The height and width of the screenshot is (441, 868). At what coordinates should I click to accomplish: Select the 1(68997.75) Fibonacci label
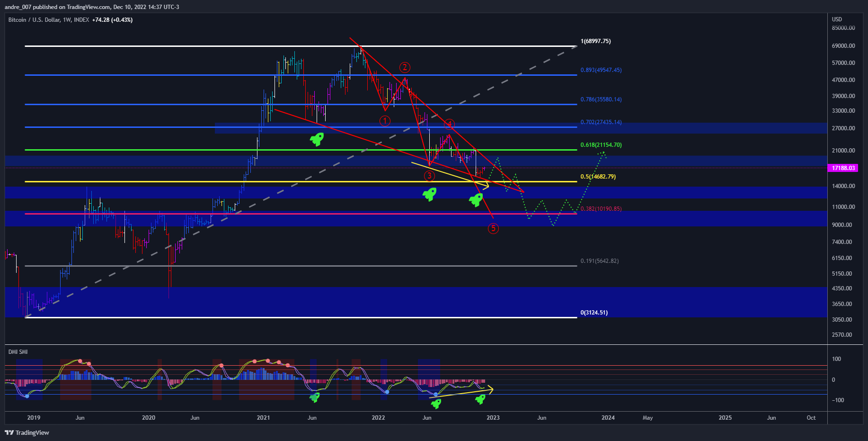tap(596, 41)
